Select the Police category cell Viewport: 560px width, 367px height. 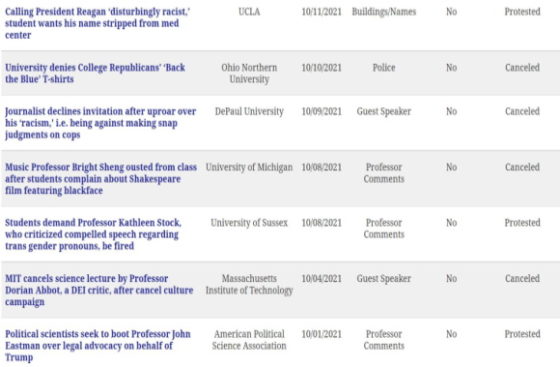click(x=384, y=67)
